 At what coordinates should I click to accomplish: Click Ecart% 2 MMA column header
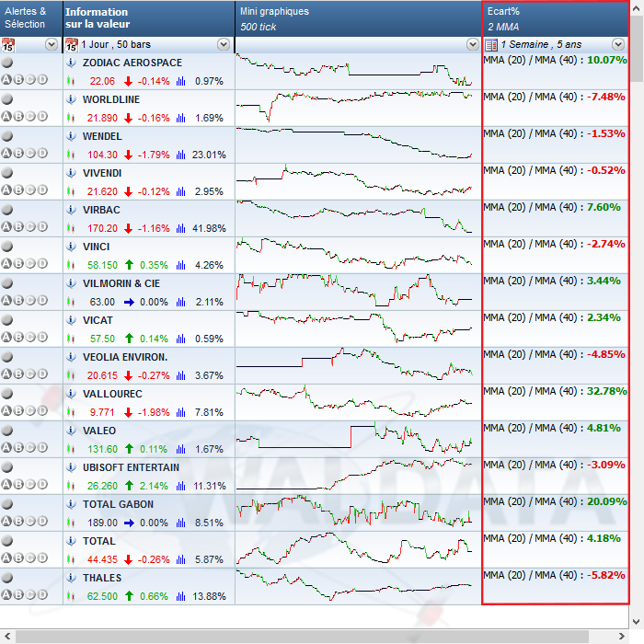pyautogui.click(x=556, y=18)
